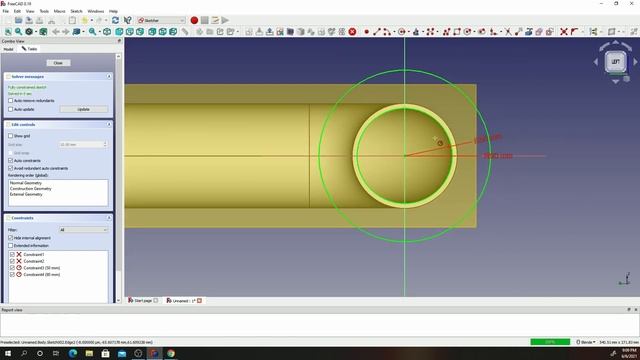
Task: Select the Trim edge tool
Action: 508,32
